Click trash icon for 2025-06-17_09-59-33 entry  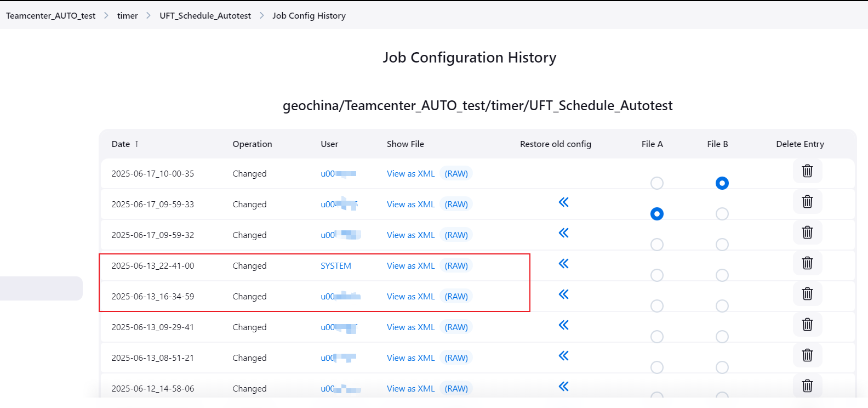[x=807, y=202]
